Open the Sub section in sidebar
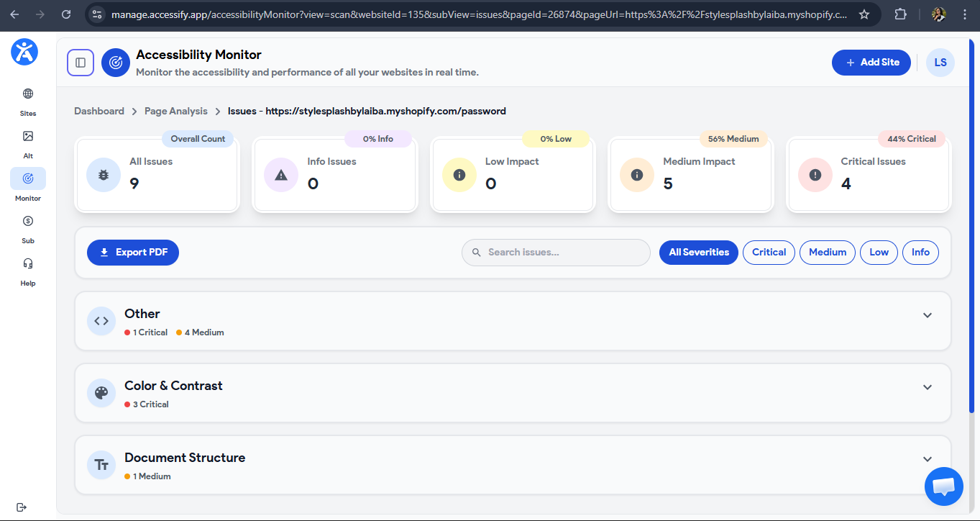The width and height of the screenshot is (980, 521). [x=27, y=227]
